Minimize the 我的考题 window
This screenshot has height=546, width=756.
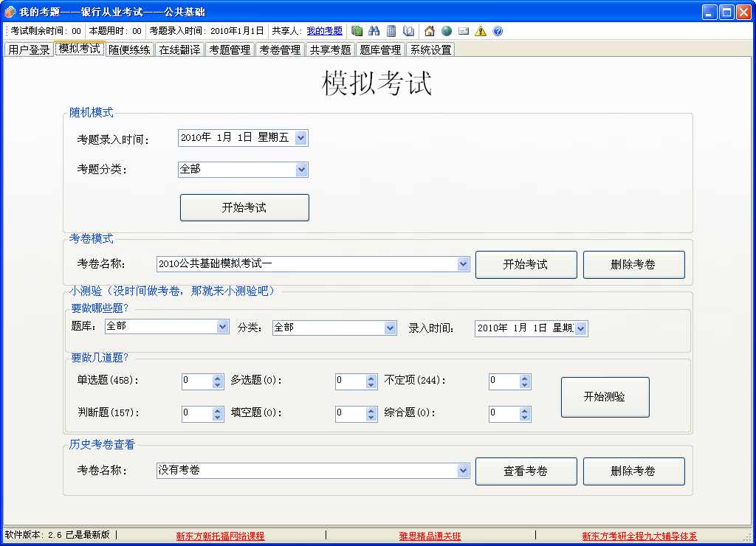tap(709, 12)
